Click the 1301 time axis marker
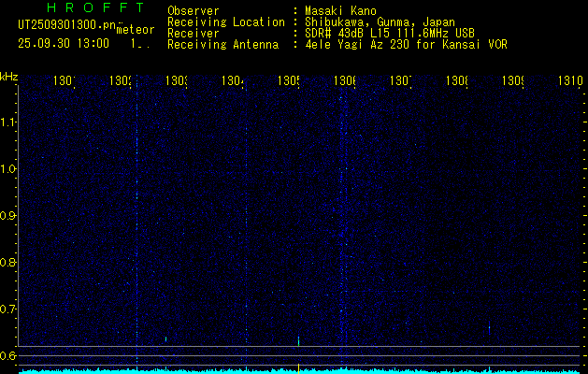 point(65,80)
